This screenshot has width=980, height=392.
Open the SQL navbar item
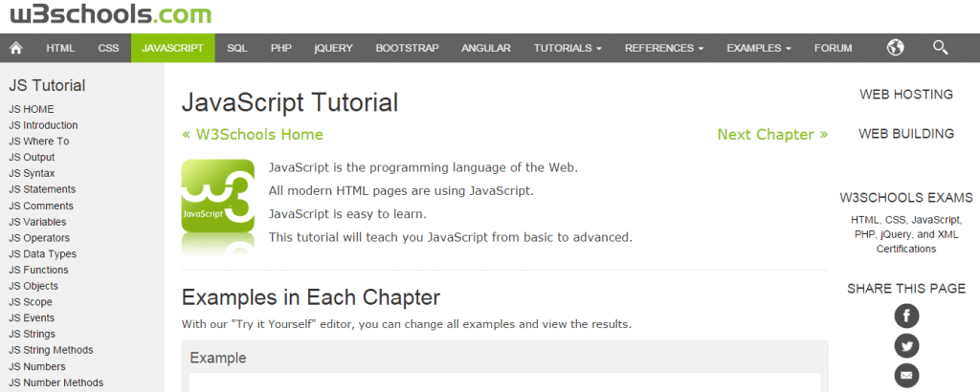pos(237,48)
